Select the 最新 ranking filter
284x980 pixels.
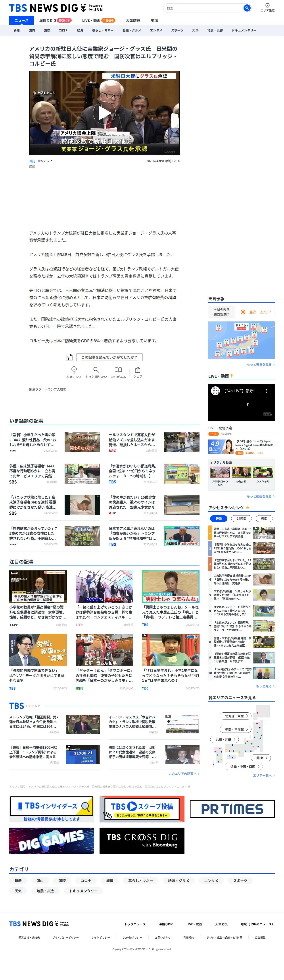tap(219, 519)
